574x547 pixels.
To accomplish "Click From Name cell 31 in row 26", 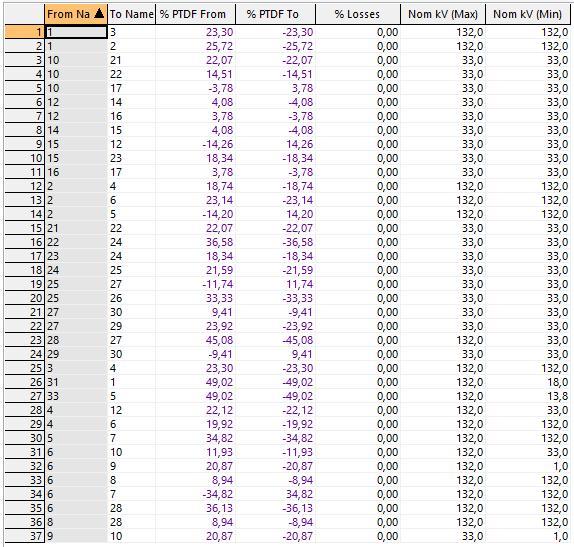I will pyautogui.click(x=76, y=382).
